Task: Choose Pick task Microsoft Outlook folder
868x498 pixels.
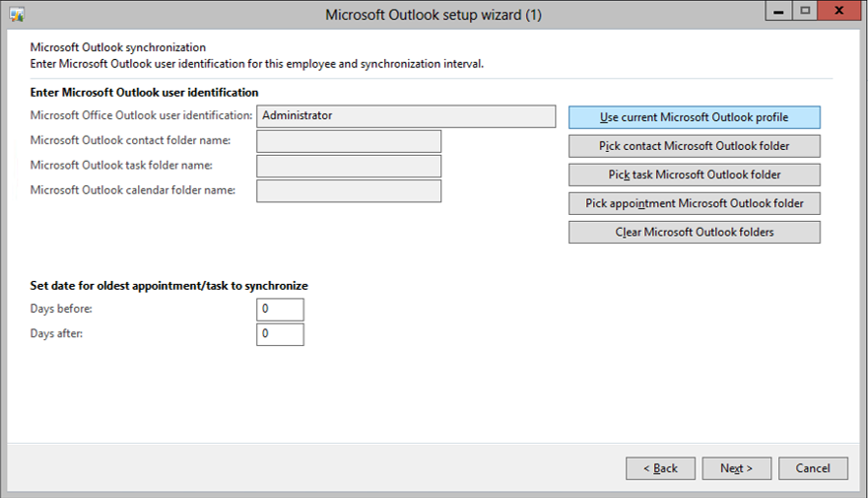Action: (x=694, y=175)
